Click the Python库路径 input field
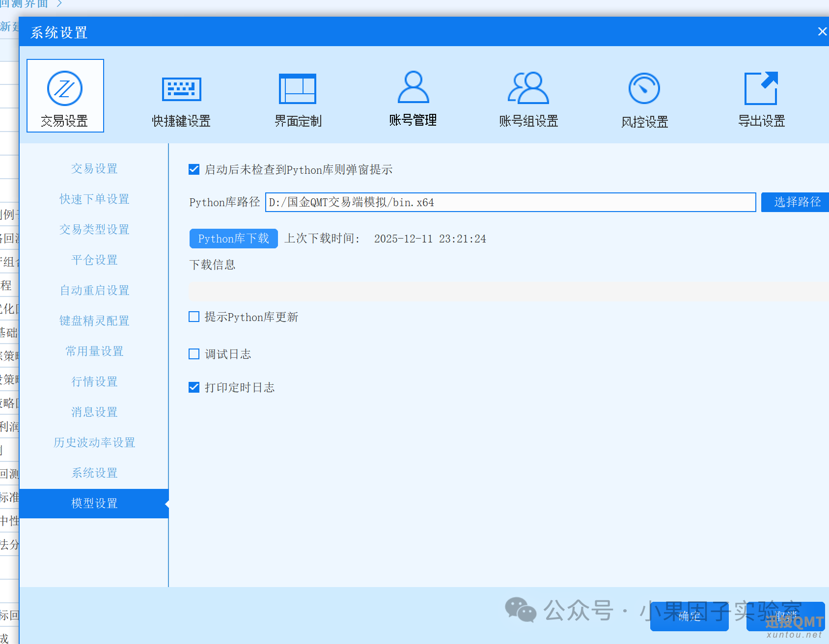The image size is (829, 644). [510, 202]
